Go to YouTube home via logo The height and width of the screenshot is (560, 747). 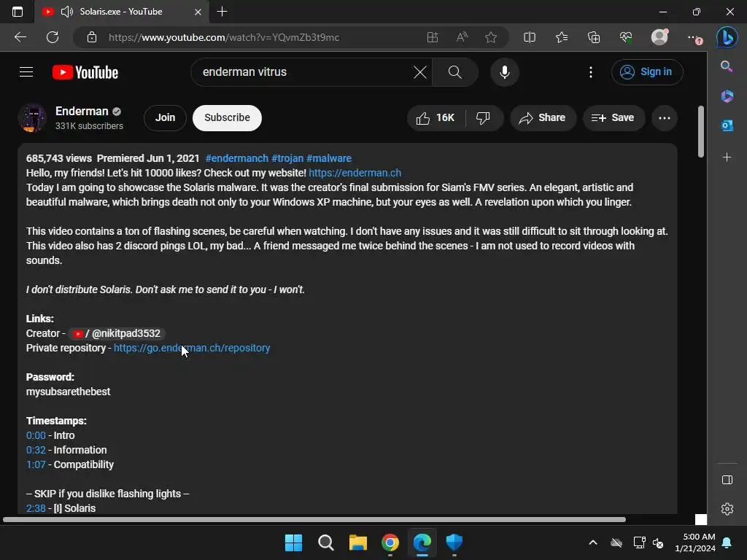point(85,72)
